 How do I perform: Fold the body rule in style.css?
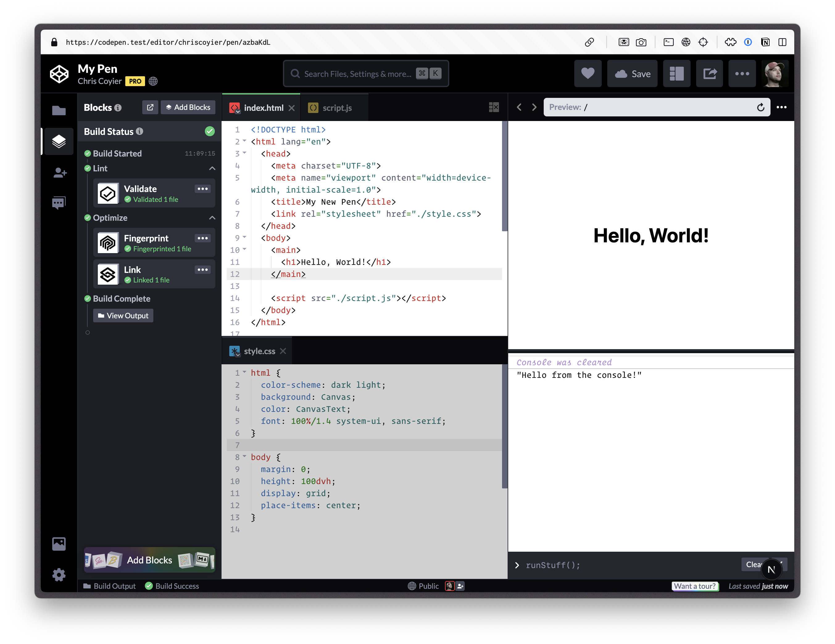click(245, 456)
